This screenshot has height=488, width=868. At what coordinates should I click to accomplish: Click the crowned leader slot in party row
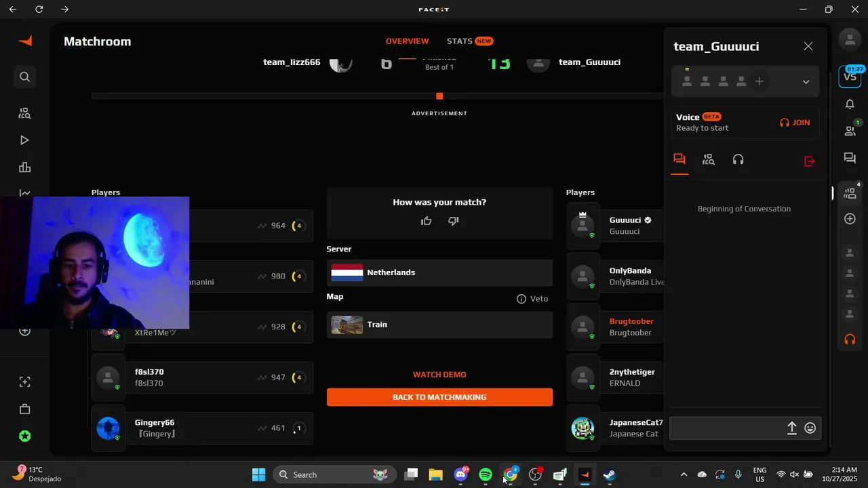[x=687, y=80]
